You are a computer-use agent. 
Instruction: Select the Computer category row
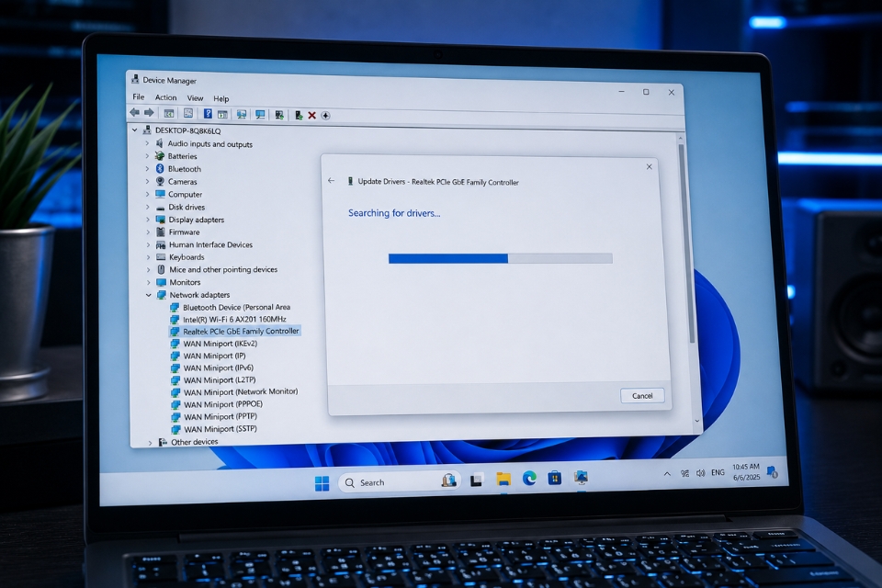179,194
